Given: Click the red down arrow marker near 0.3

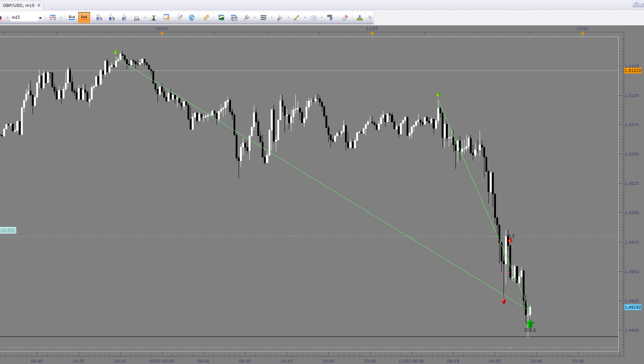Looking at the screenshot, I should (x=510, y=241).
